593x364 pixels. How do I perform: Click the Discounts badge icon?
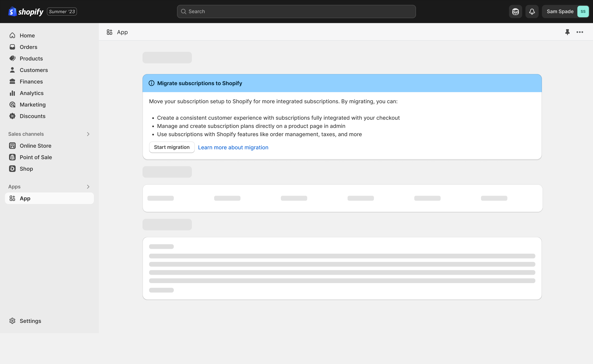click(12, 116)
